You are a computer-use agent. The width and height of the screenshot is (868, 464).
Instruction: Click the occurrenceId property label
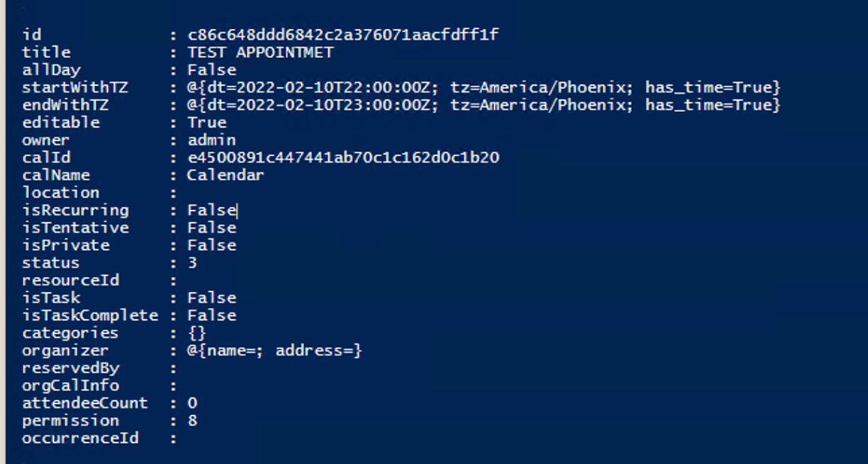(x=80, y=438)
